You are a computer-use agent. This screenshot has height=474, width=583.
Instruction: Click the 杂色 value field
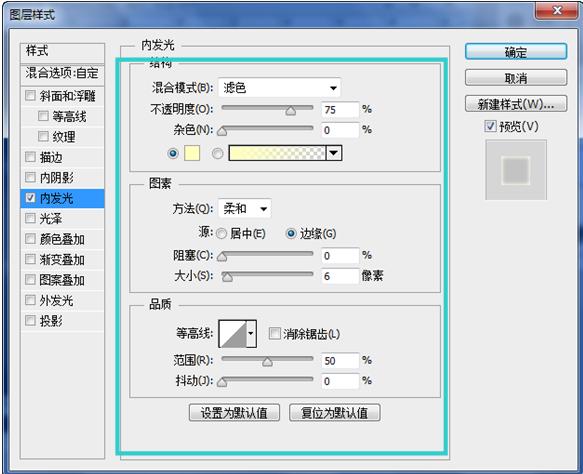(340, 130)
